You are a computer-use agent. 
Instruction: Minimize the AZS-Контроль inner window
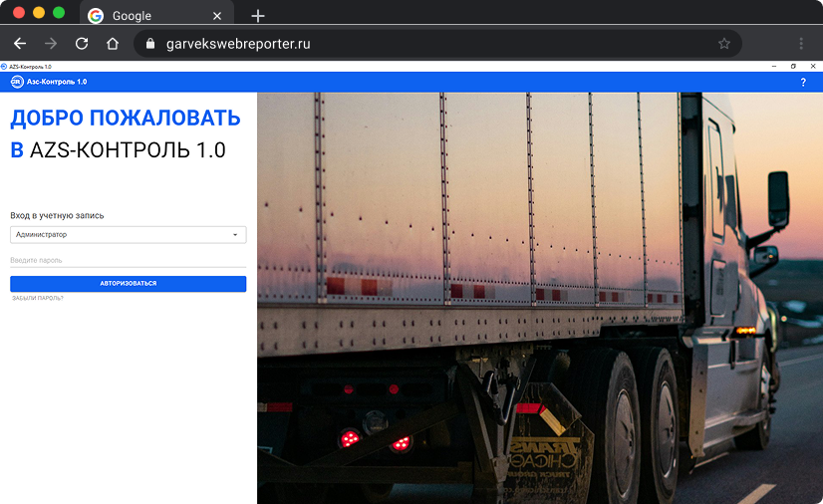pyautogui.click(x=774, y=67)
